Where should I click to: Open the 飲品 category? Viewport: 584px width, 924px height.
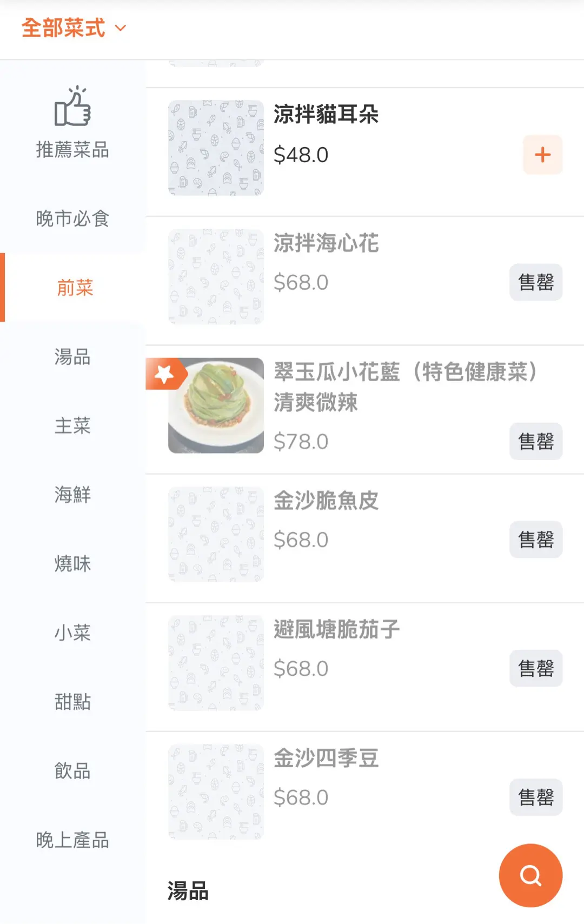click(72, 771)
